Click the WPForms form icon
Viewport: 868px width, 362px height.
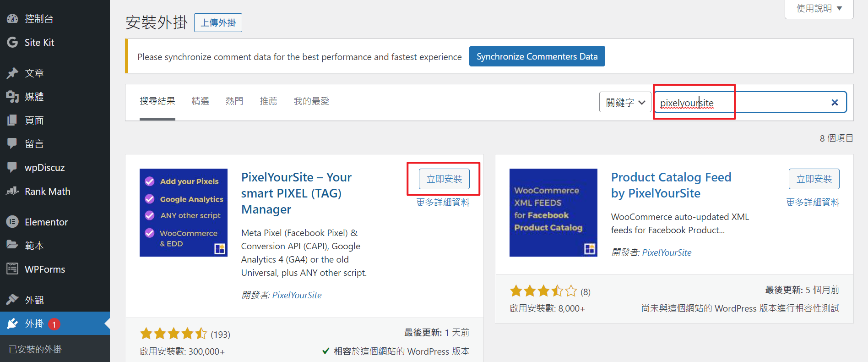12,269
